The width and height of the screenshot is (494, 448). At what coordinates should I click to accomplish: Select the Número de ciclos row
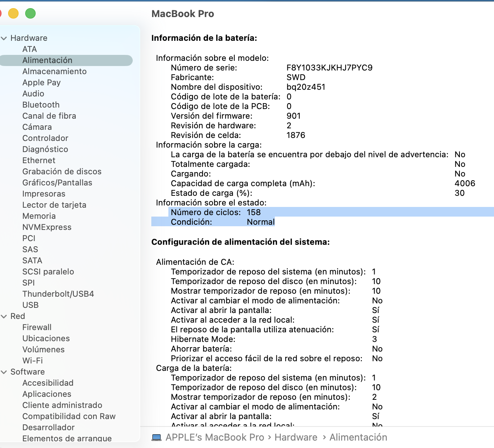(215, 213)
